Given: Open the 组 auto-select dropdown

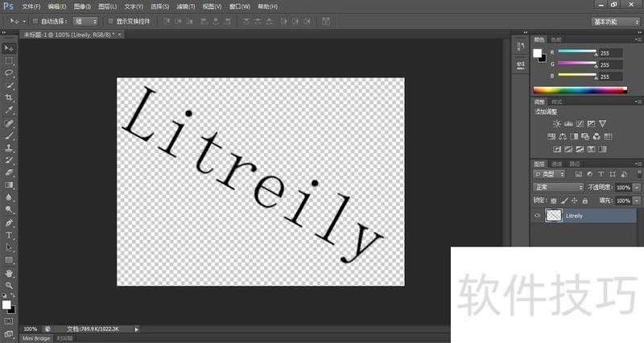Looking at the screenshot, I should coord(85,22).
